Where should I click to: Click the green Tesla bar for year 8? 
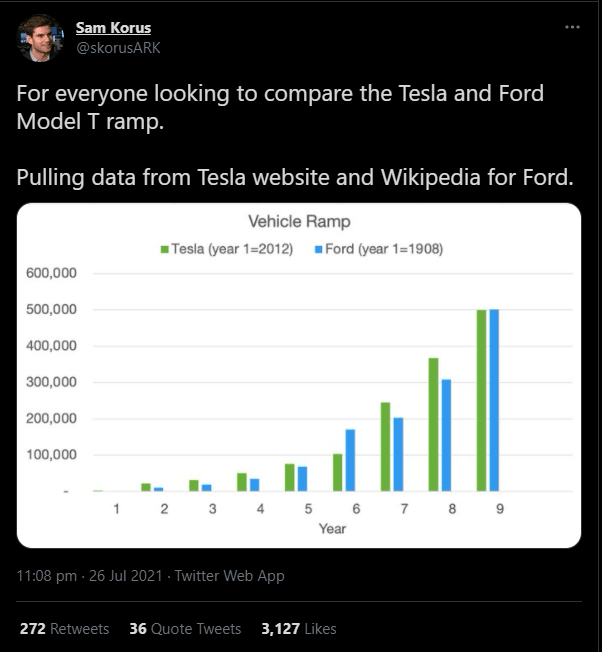tap(434, 424)
